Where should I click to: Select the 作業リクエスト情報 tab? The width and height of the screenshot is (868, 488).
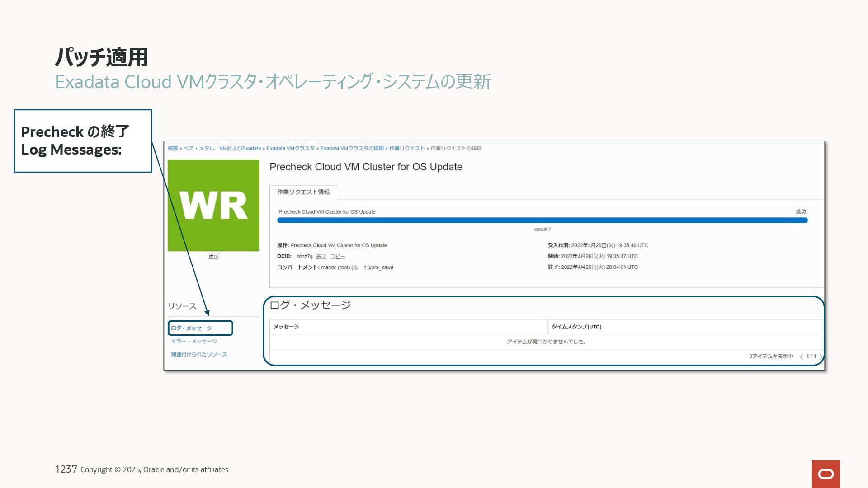303,192
